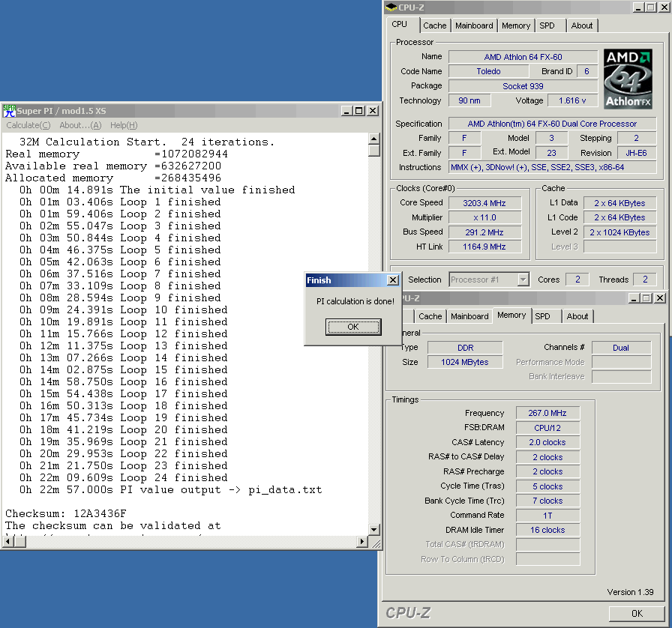
Task: Click Multiplier value x 11.0
Action: tap(484, 217)
